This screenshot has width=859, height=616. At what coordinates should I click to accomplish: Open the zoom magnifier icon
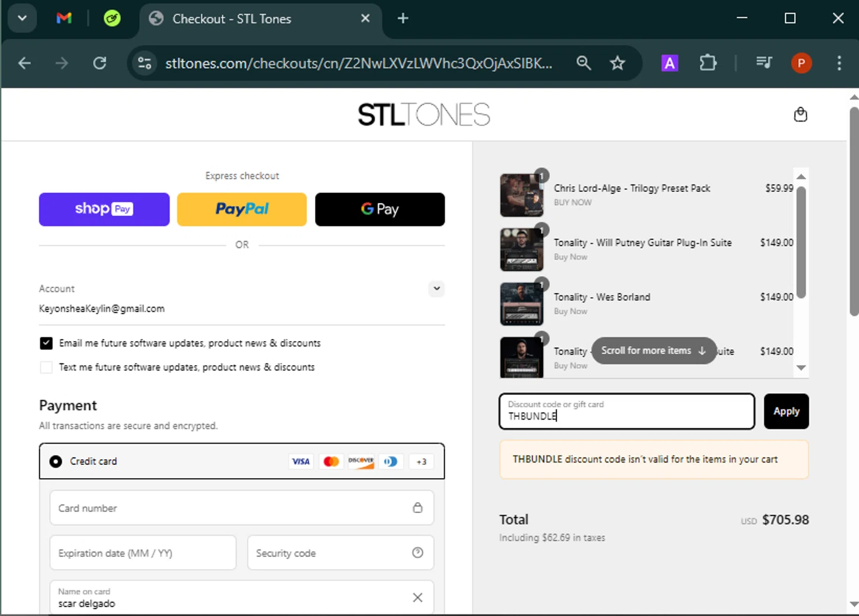pyautogui.click(x=584, y=63)
